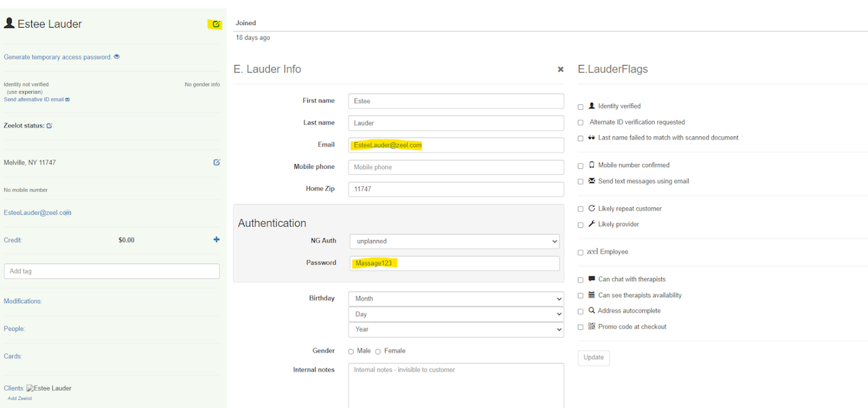Open the birthday Year dropdown
Screen dimensions: 868x408
click(456, 329)
